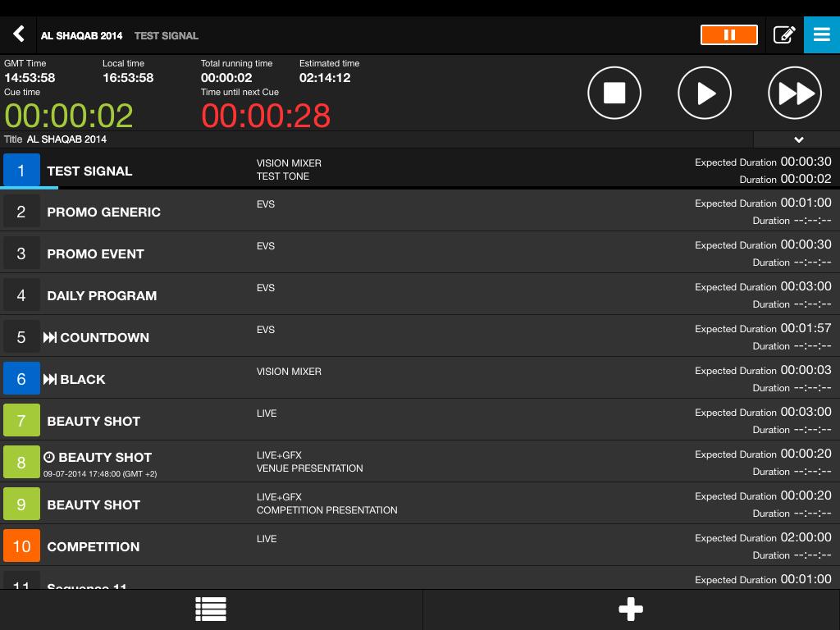The image size is (840, 630).
Task: Expand the title bar chevron dropdown
Action: (797, 139)
